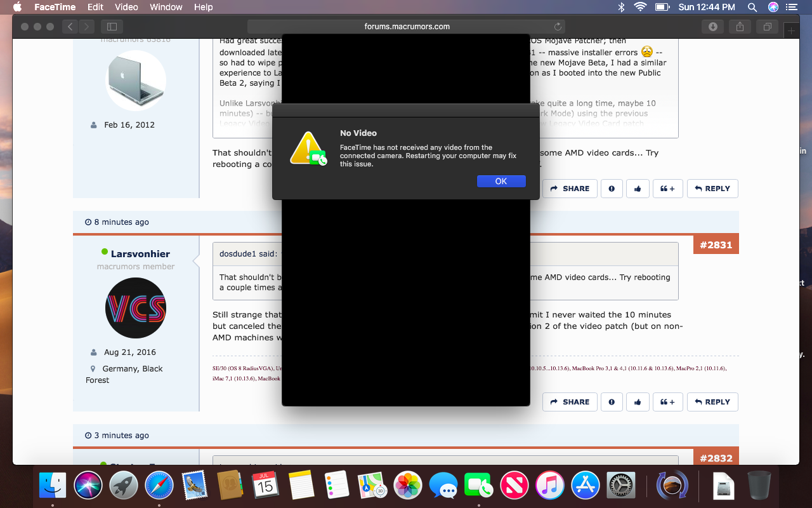Open a new Safari tab with plus button
This screenshot has height=508, width=812.
click(x=791, y=30)
